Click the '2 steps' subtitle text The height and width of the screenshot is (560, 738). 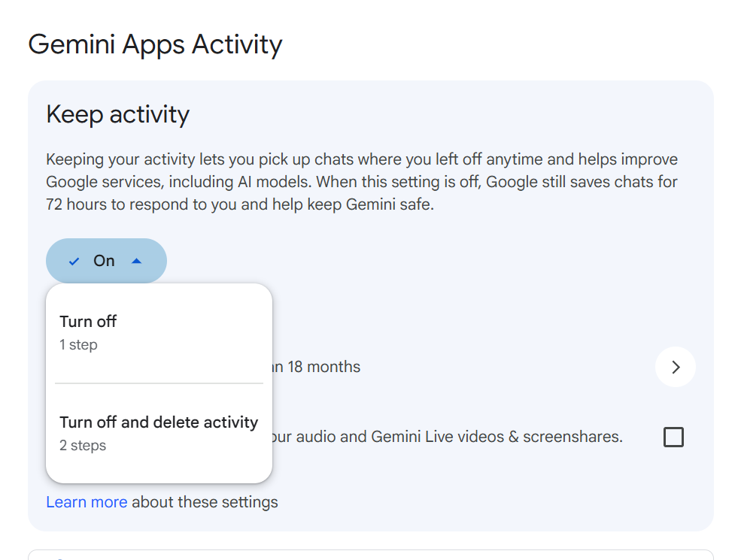[83, 445]
